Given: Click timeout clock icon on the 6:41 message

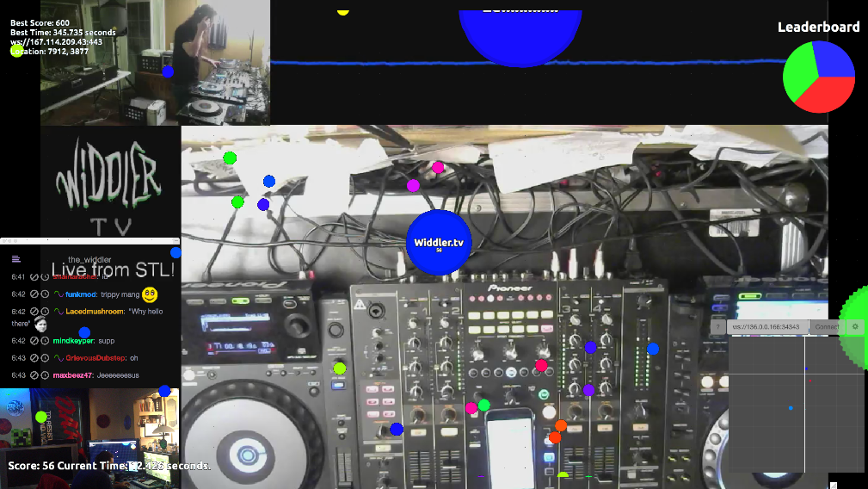Looking at the screenshot, I should tap(45, 276).
